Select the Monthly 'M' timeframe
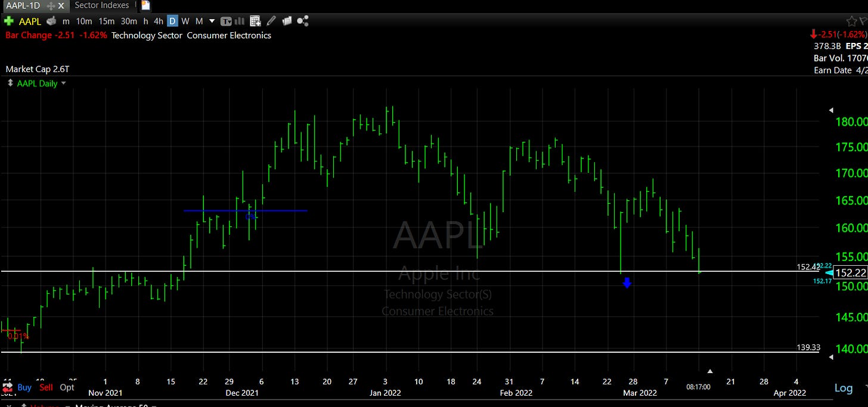This screenshot has width=868, height=407. point(199,21)
